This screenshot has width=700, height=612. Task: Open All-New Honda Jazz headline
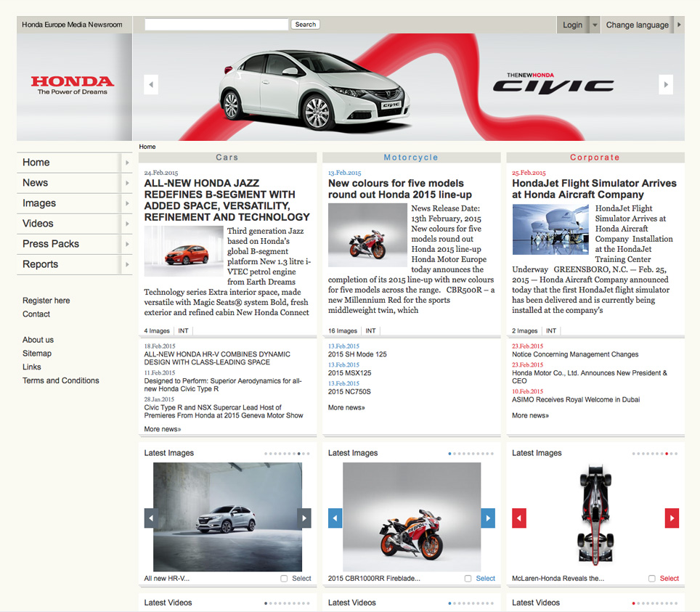[227, 200]
